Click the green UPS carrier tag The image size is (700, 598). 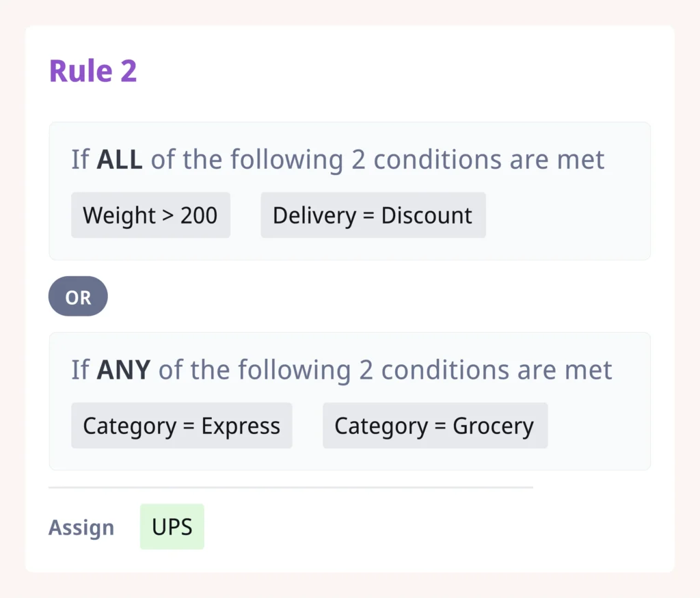(x=172, y=527)
